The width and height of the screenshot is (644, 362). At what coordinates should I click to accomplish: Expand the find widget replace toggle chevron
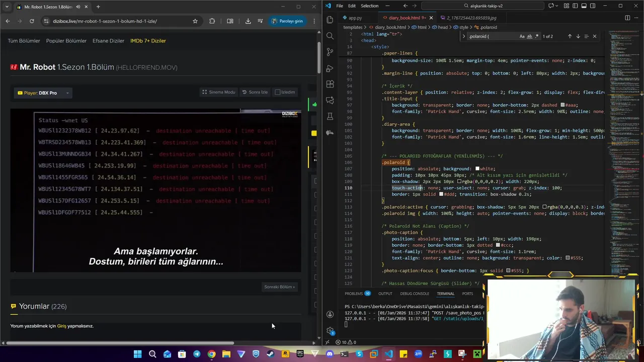[463, 36]
